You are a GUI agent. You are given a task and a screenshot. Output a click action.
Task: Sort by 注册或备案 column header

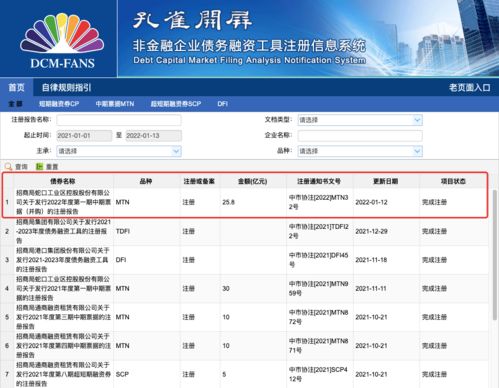[199, 181]
